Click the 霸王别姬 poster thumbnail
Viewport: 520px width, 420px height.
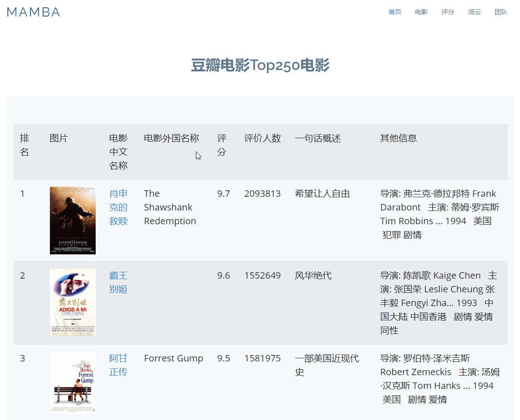[x=73, y=302]
